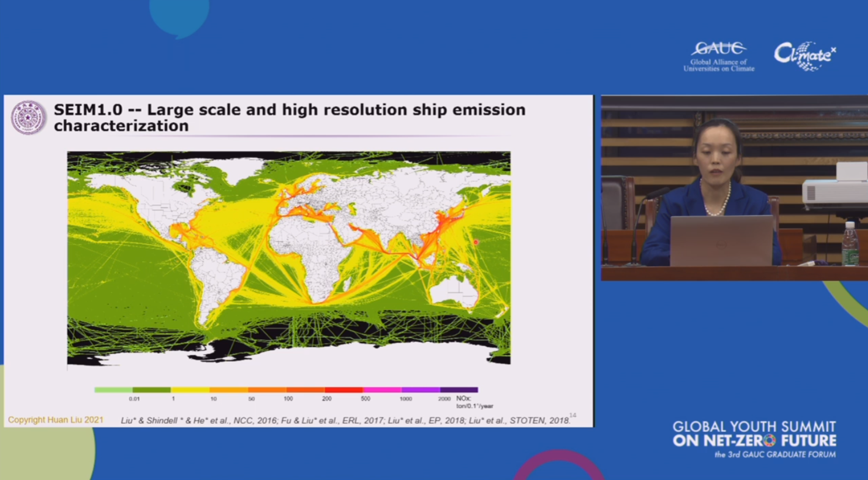
Task: Click the purple university seal on slide
Action: 27,118
